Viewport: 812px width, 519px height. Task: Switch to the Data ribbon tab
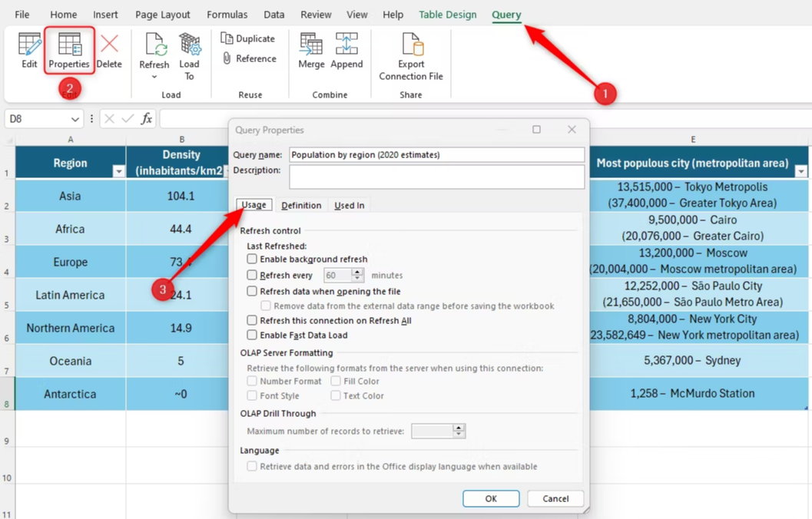(x=274, y=15)
